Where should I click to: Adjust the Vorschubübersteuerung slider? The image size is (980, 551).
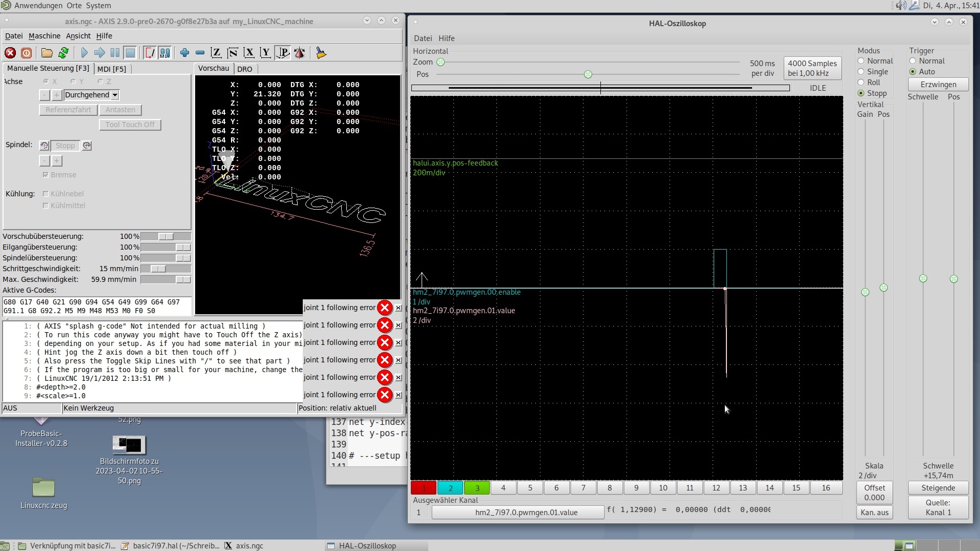[165, 236]
